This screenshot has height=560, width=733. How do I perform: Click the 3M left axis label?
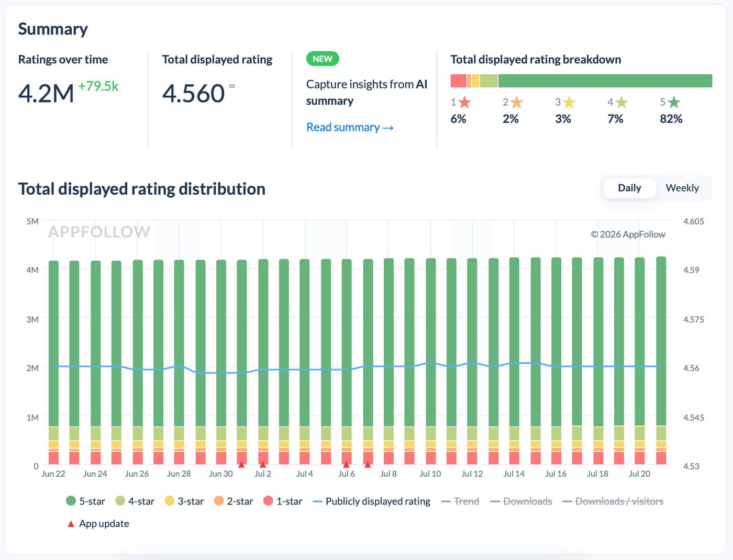(32, 319)
